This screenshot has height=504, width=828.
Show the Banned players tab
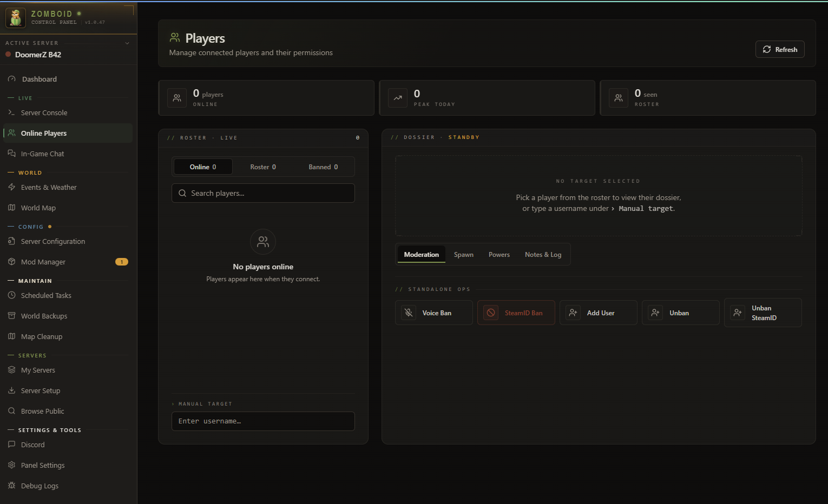(x=323, y=167)
